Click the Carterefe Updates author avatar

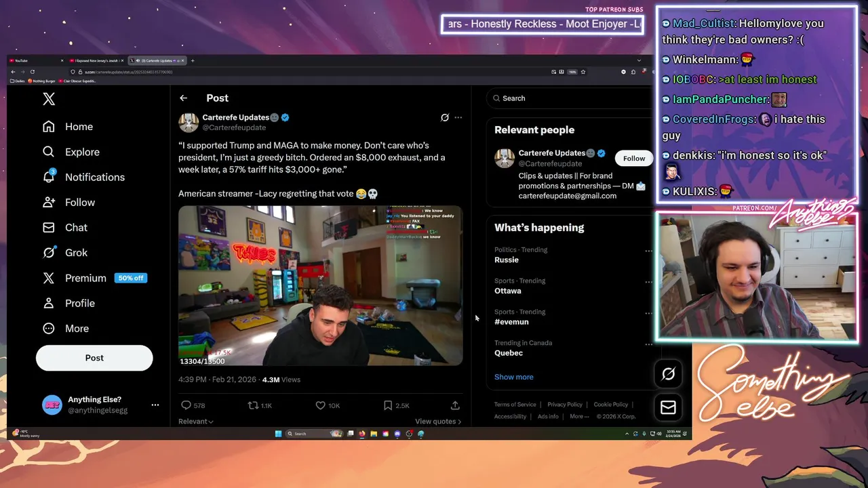pos(188,122)
